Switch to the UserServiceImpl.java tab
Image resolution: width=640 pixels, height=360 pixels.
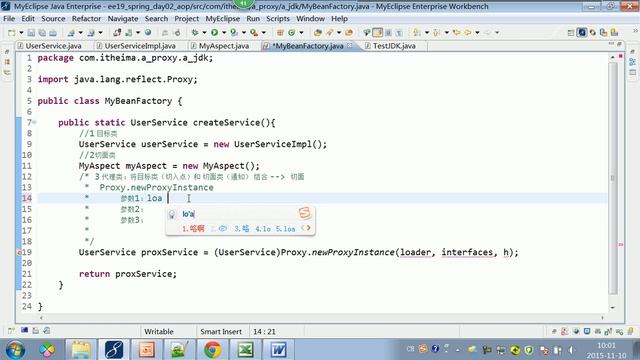(140, 46)
